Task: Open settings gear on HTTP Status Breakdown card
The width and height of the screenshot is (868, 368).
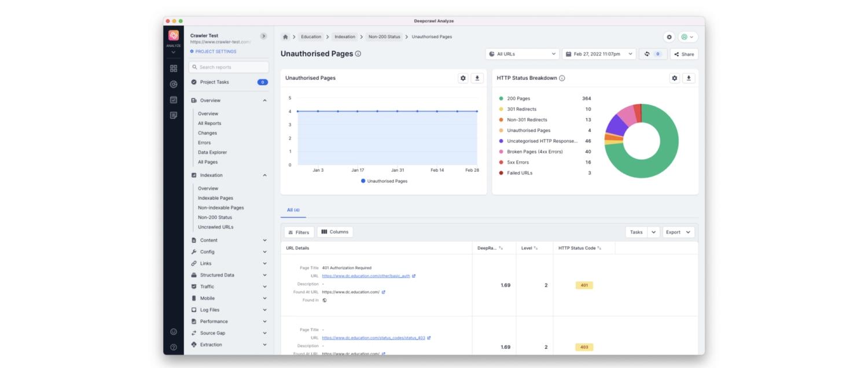Action: pos(675,78)
